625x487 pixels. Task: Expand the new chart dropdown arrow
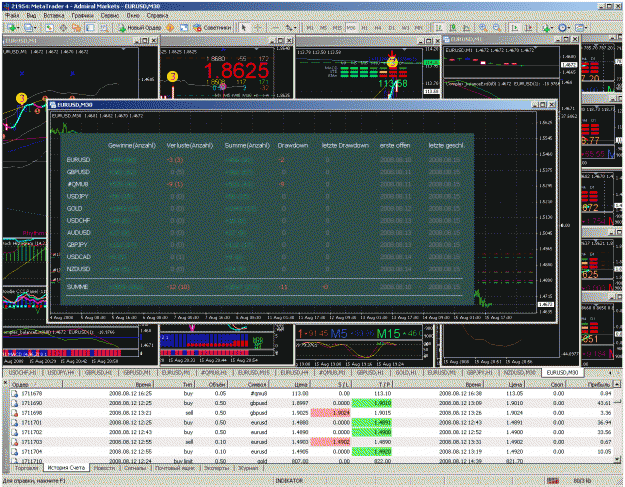click(19, 28)
